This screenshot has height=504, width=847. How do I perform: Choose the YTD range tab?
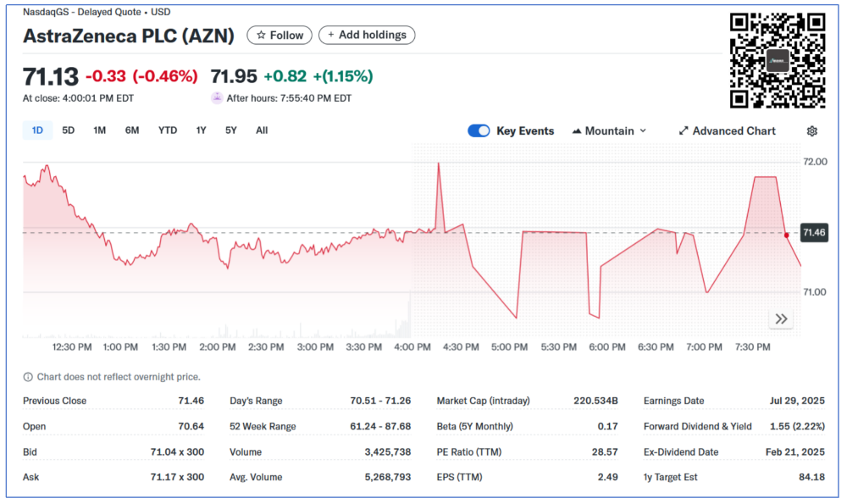pos(168,130)
